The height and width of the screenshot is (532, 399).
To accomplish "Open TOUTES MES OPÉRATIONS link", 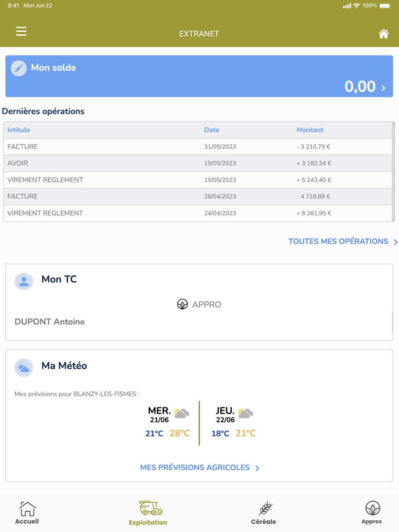I will coord(338,241).
